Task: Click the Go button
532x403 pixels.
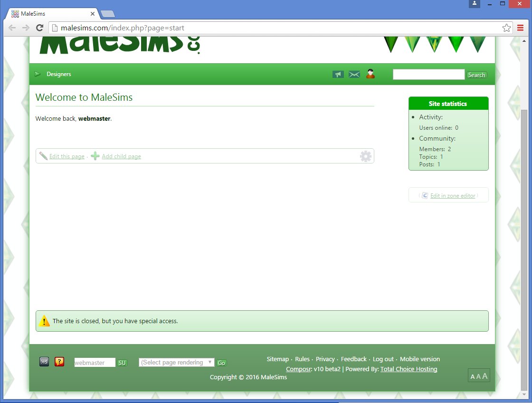Action: (x=221, y=363)
